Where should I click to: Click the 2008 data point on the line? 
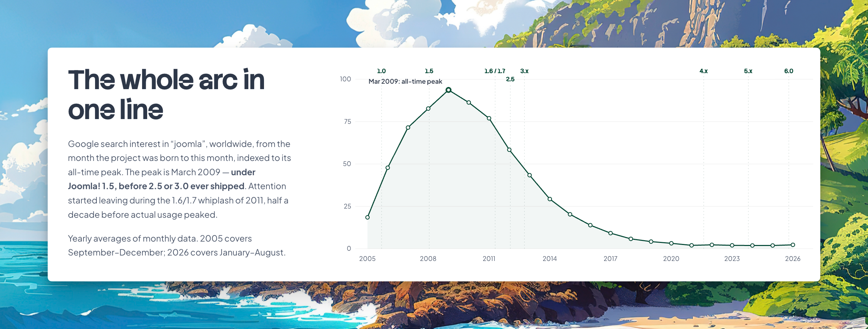[x=428, y=109]
